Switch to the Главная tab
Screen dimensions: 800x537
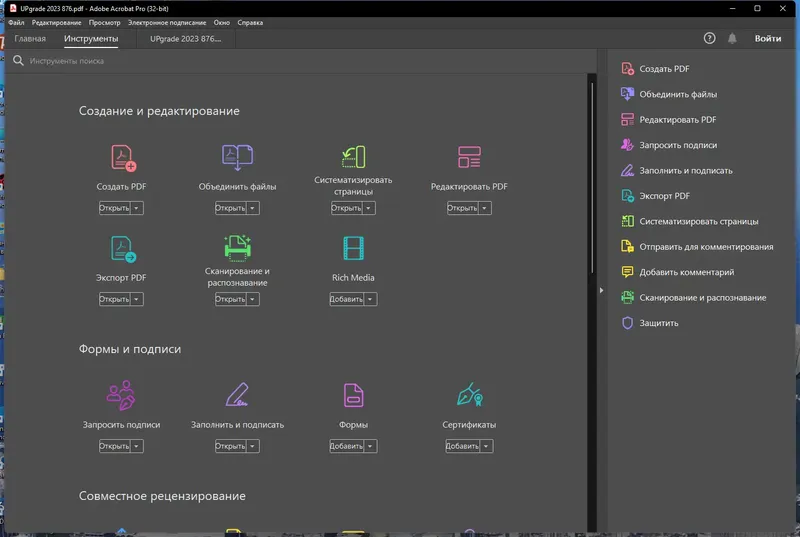point(30,39)
